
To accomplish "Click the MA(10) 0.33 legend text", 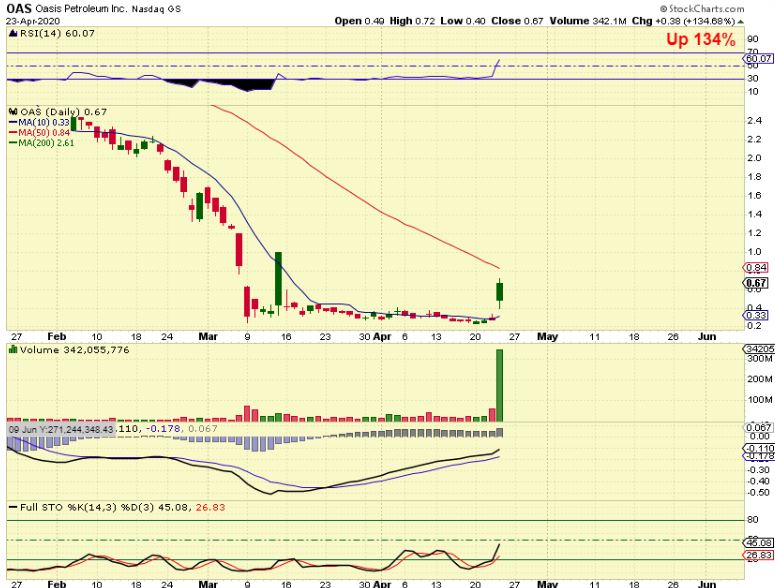I will coord(44,123).
